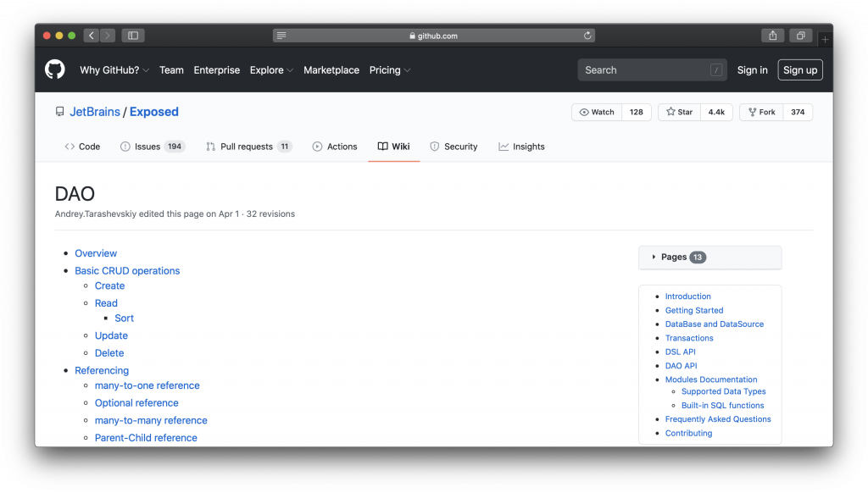
Task: Click the GitHub Octocat logo
Action: [x=55, y=69]
